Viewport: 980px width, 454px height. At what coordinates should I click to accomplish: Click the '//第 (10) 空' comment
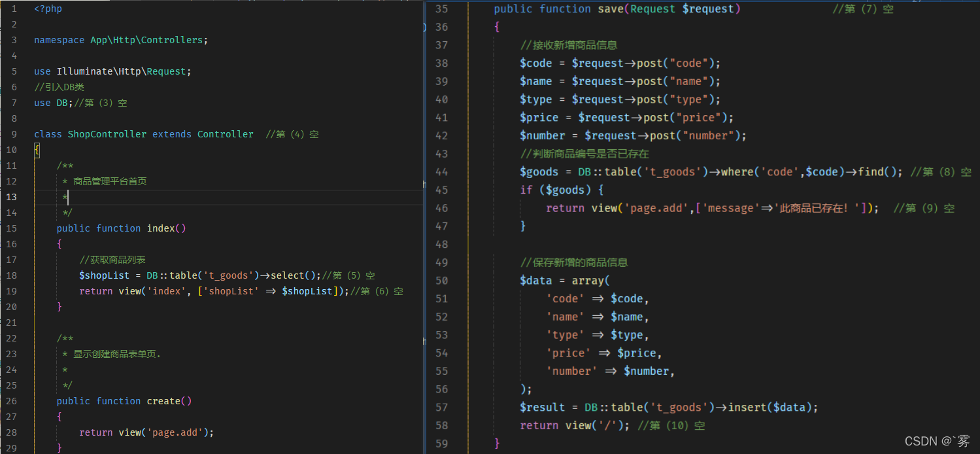point(671,425)
